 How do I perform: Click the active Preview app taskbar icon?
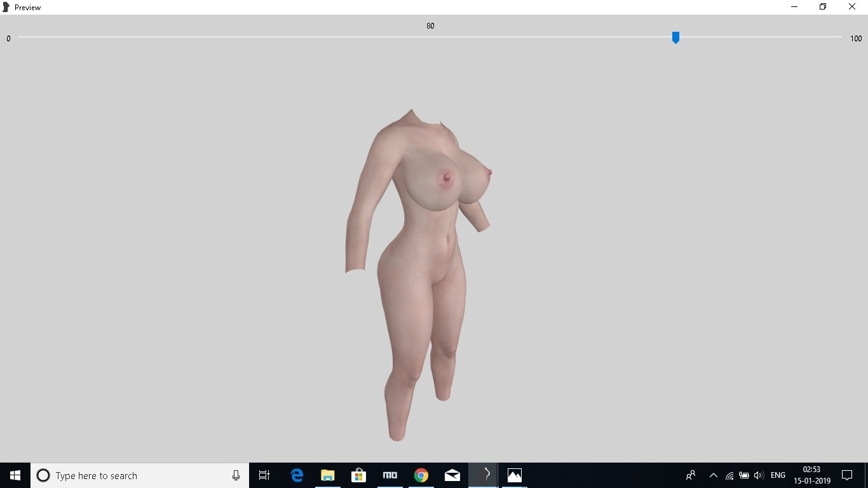(483, 475)
